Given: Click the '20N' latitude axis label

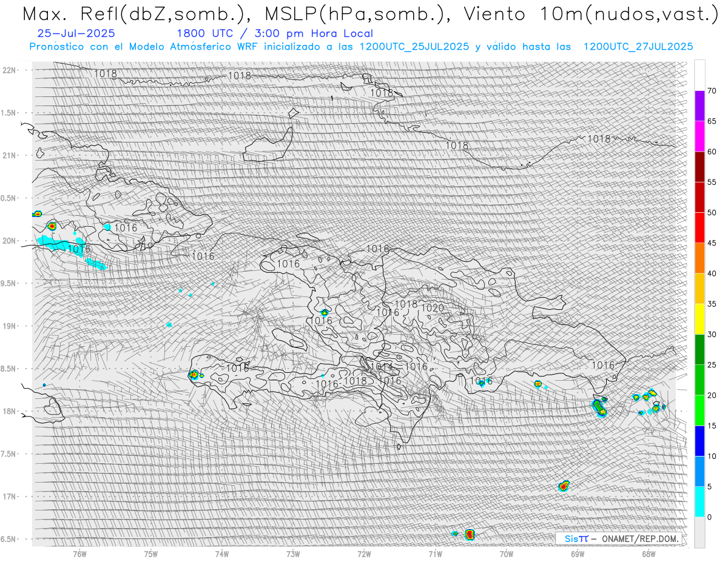Looking at the screenshot, I should pos(10,241).
